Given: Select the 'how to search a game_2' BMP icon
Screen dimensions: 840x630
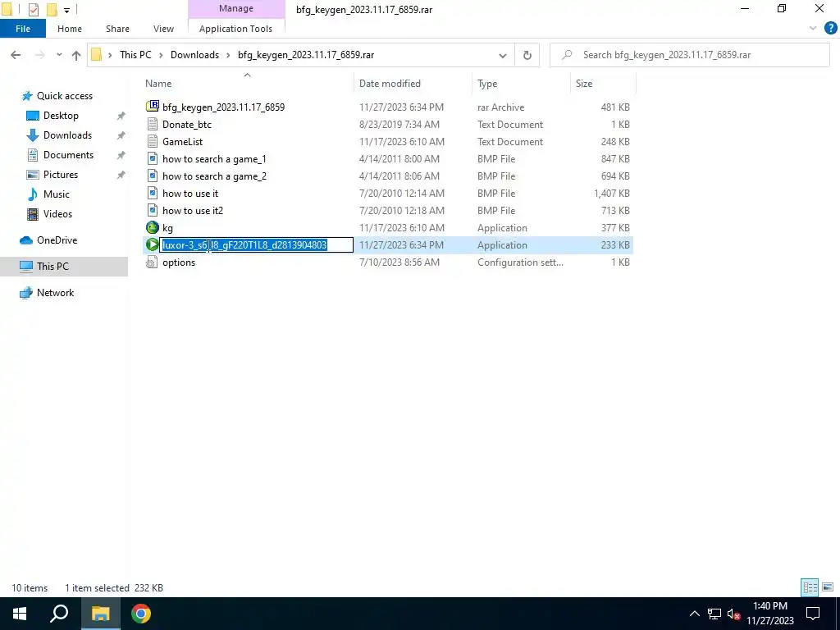Looking at the screenshot, I should pyautogui.click(x=153, y=176).
